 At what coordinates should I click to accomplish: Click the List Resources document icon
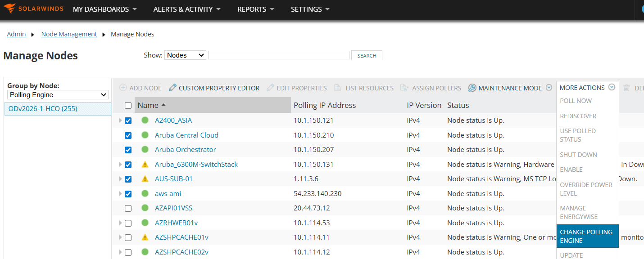click(337, 88)
